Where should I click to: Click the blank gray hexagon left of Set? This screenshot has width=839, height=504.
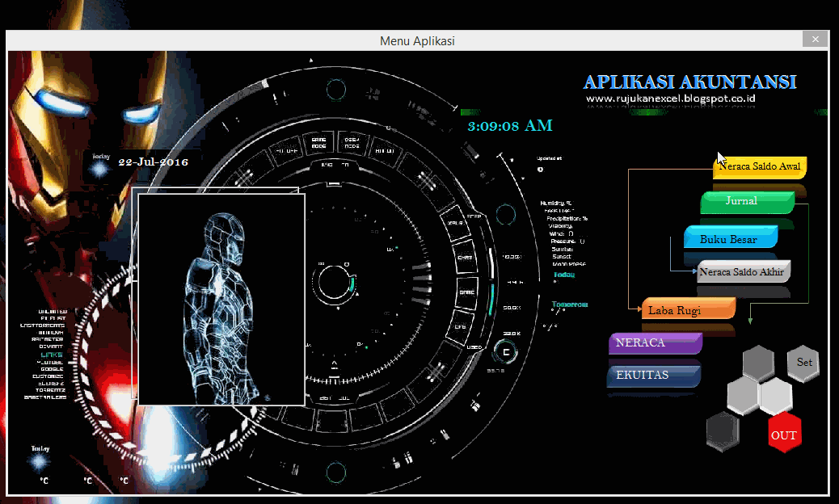(x=758, y=363)
